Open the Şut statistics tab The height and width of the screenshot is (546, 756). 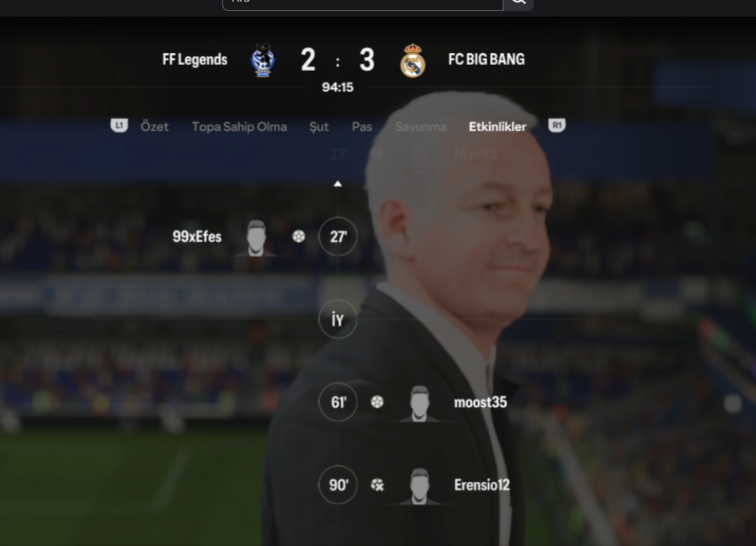[x=318, y=127]
